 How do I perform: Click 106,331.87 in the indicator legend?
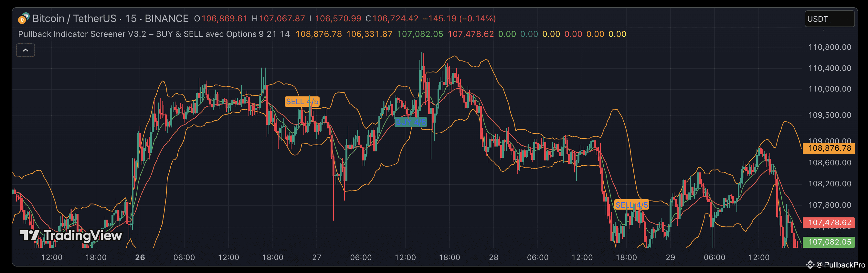[369, 34]
